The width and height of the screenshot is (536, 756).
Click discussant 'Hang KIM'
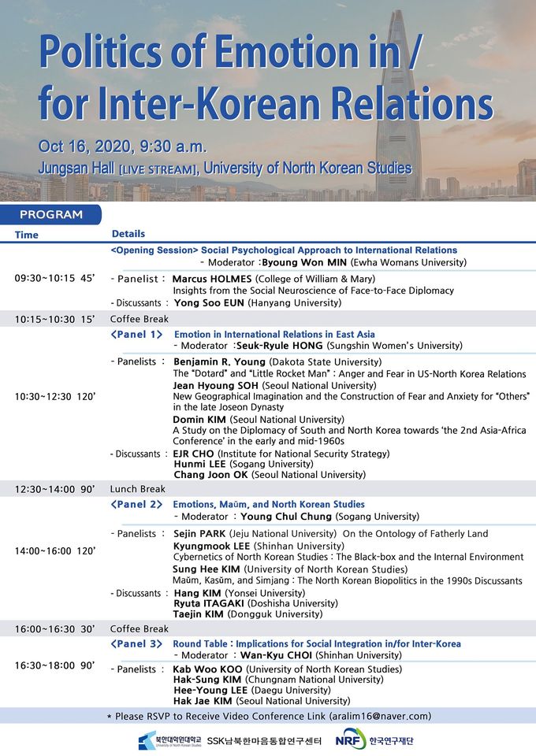coord(197,593)
